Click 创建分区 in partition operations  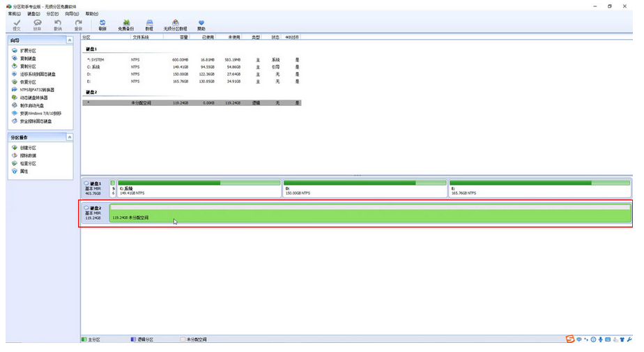tap(28, 148)
